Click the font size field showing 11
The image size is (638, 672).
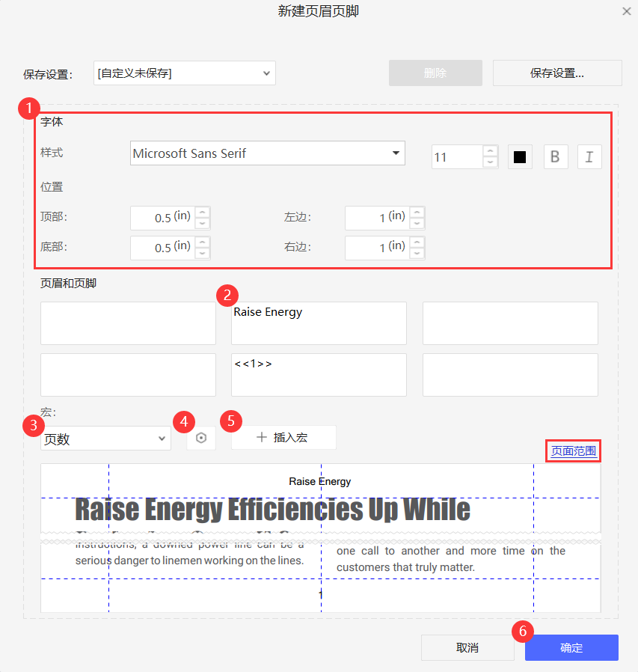(457, 157)
